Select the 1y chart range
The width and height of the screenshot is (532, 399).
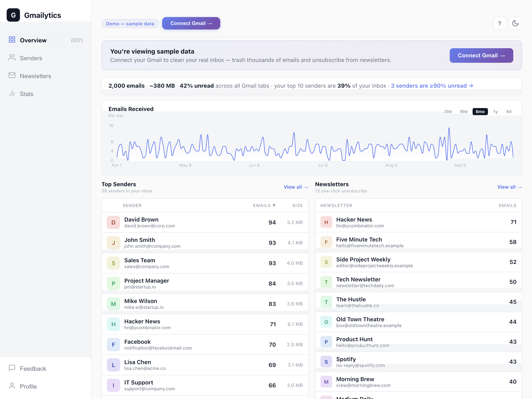[495, 112]
